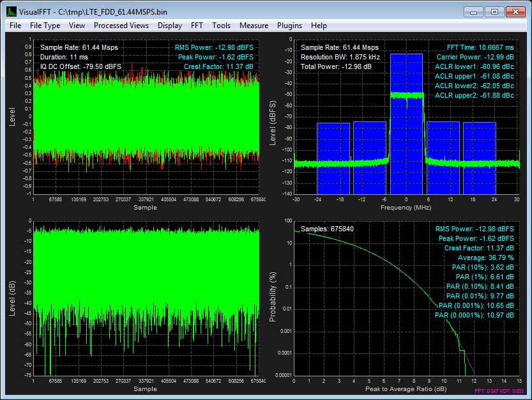Open the FFT menu
The image size is (532, 400).
[x=197, y=26]
